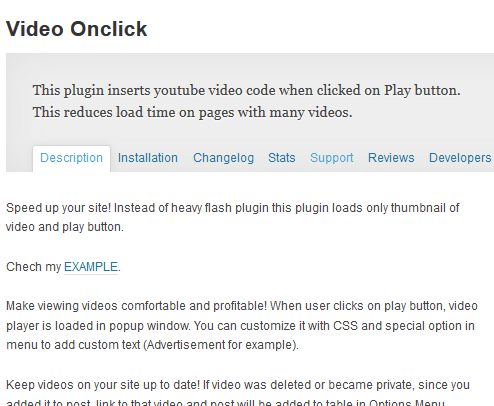View the Stats tab
Screen dimensions: 494x406
pos(282,158)
